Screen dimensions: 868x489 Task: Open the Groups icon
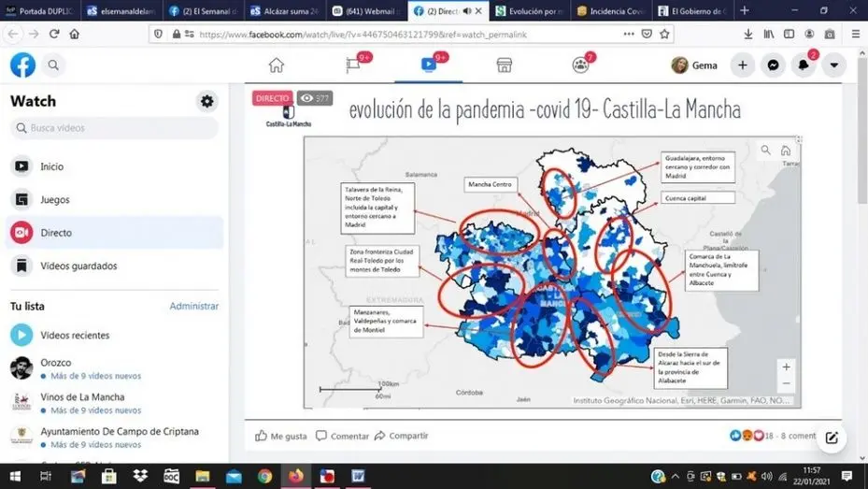(580, 65)
